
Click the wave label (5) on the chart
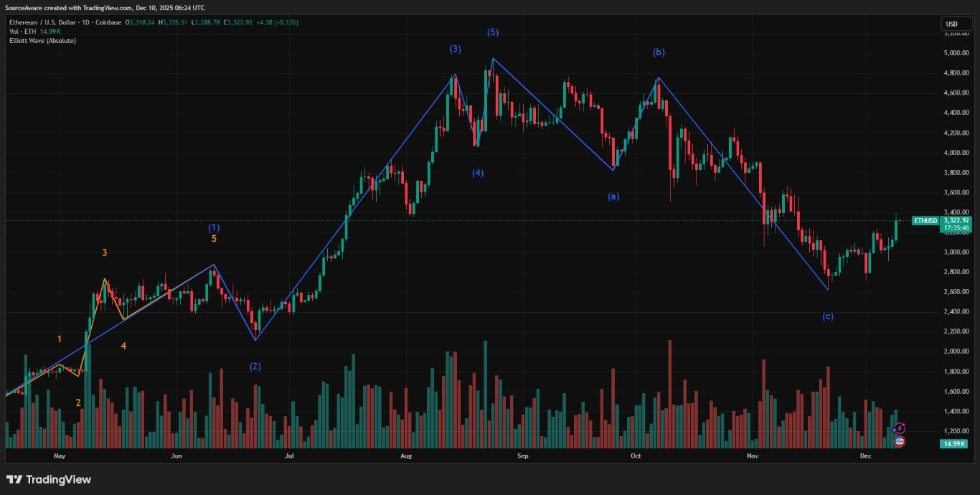(492, 32)
